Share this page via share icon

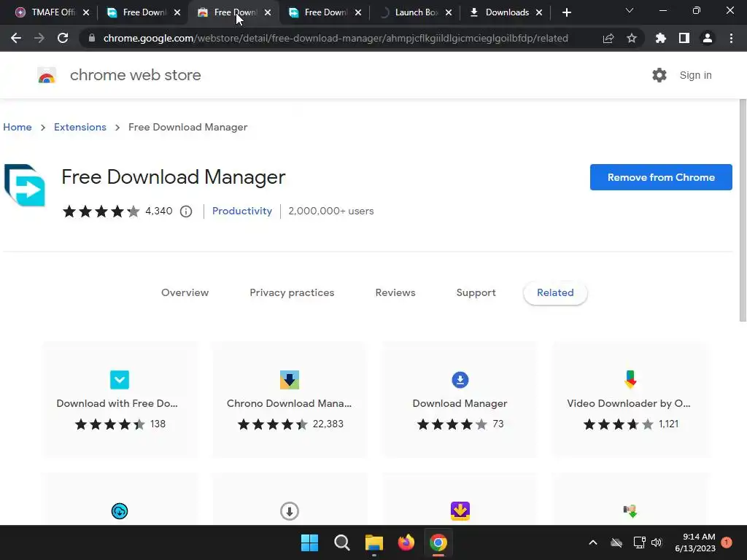coord(608,38)
